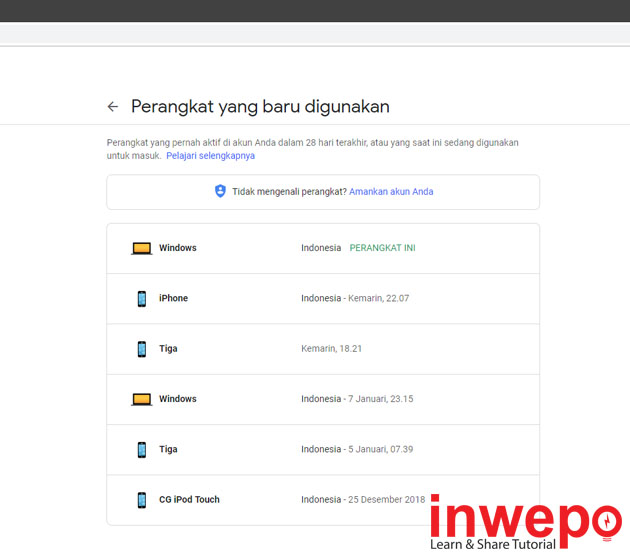Click laptop icon of Windows from 7 Januari
630x560 pixels.
[141, 399]
